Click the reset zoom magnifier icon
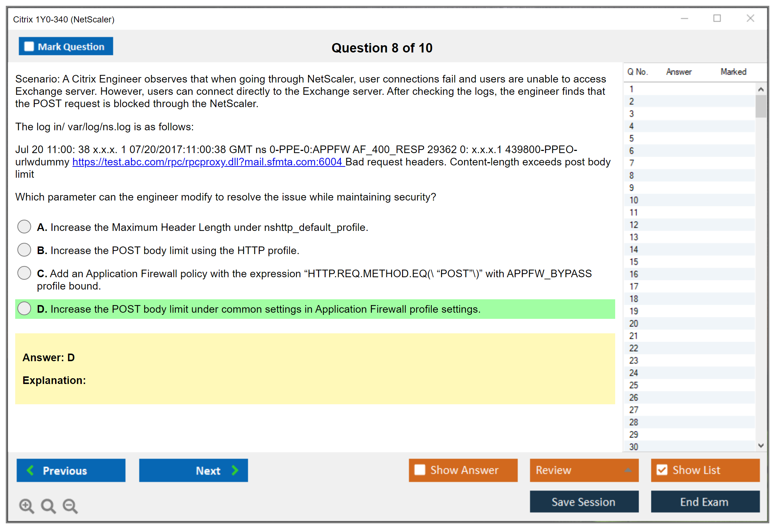778x532 pixels. click(x=48, y=506)
